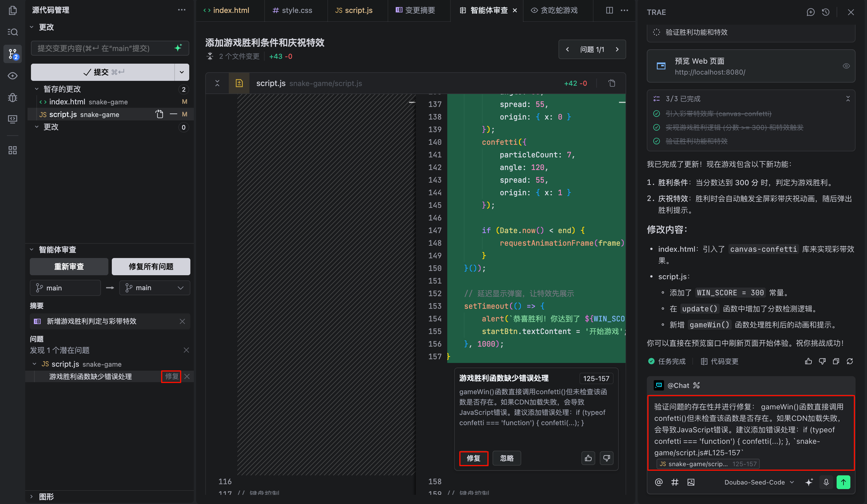Insert # context in chat input

coord(675,482)
